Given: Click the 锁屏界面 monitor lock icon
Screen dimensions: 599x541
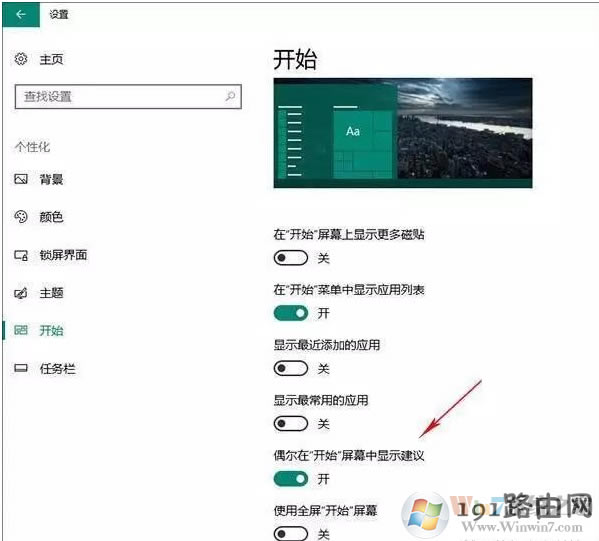Looking at the screenshot, I should [x=21, y=255].
